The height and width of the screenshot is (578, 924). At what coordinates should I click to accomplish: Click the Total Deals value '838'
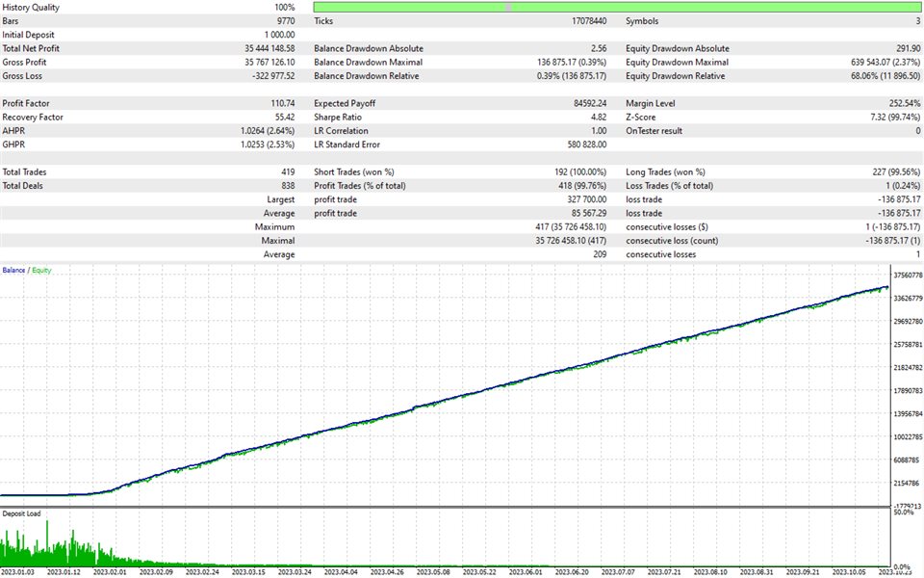tap(288, 185)
